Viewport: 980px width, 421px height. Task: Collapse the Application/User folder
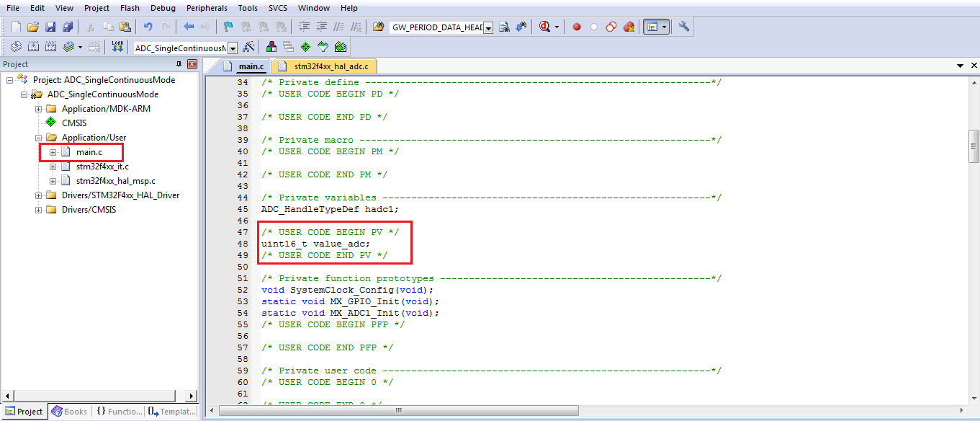pyautogui.click(x=39, y=138)
